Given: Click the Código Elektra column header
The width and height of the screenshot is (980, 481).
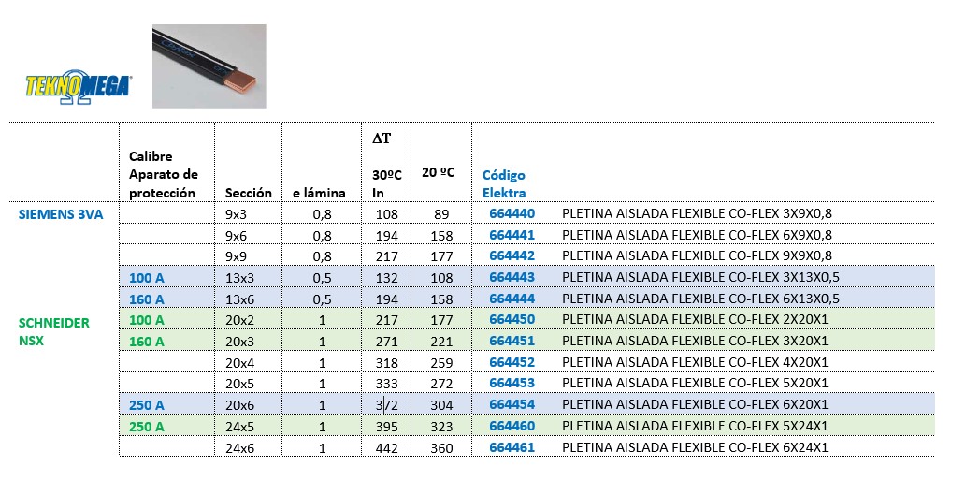Looking at the screenshot, I should coord(504,184).
